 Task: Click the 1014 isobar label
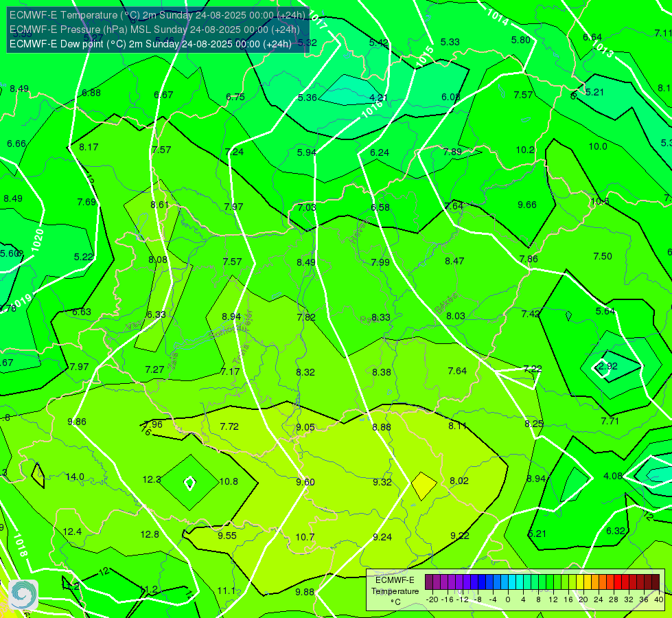(x=497, y=16)
